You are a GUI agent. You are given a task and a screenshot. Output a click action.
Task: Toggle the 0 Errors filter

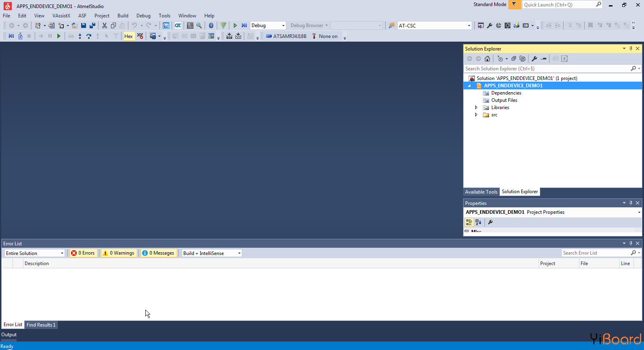click(x=83, y=253)
